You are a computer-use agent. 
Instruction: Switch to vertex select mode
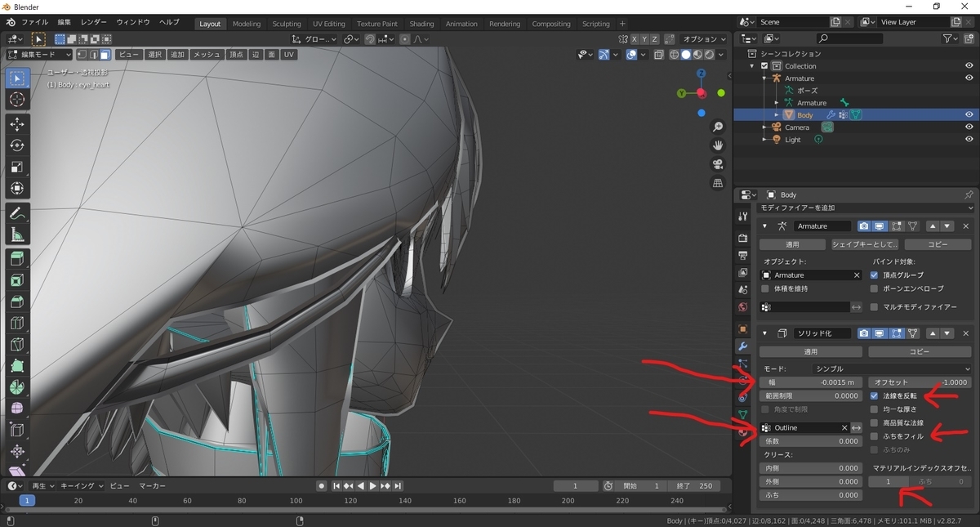tap(82, 55)
